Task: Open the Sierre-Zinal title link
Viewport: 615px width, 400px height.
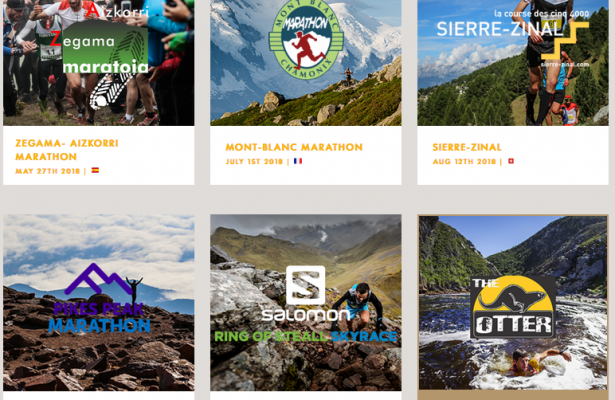Action: pos(467,147)
